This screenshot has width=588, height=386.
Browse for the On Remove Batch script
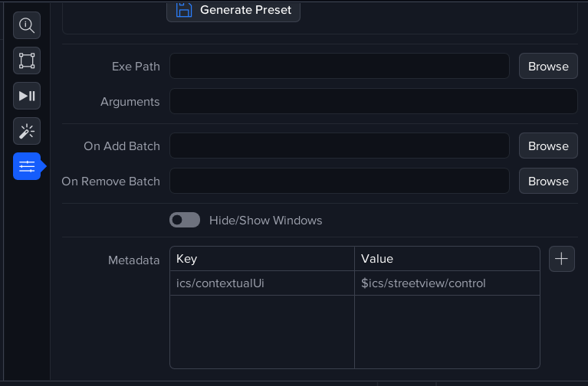click(x=548, y=182)
